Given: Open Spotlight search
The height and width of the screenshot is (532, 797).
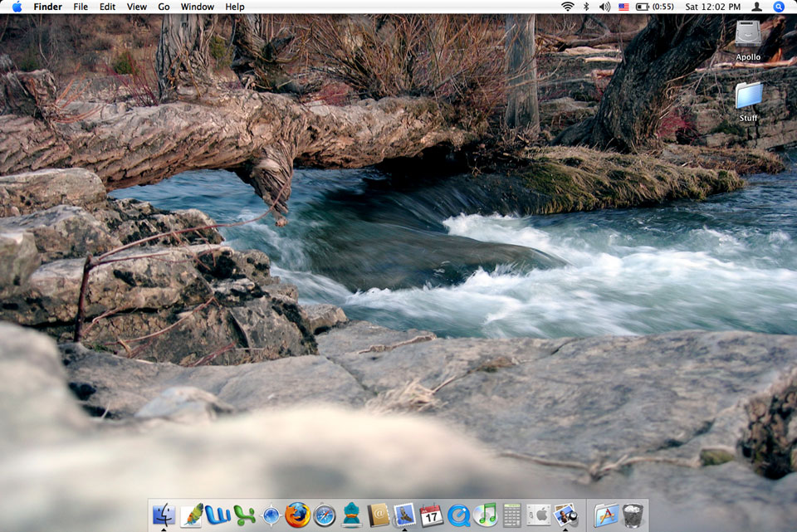Looking at the screenshot, I should (x=779, y=7).
